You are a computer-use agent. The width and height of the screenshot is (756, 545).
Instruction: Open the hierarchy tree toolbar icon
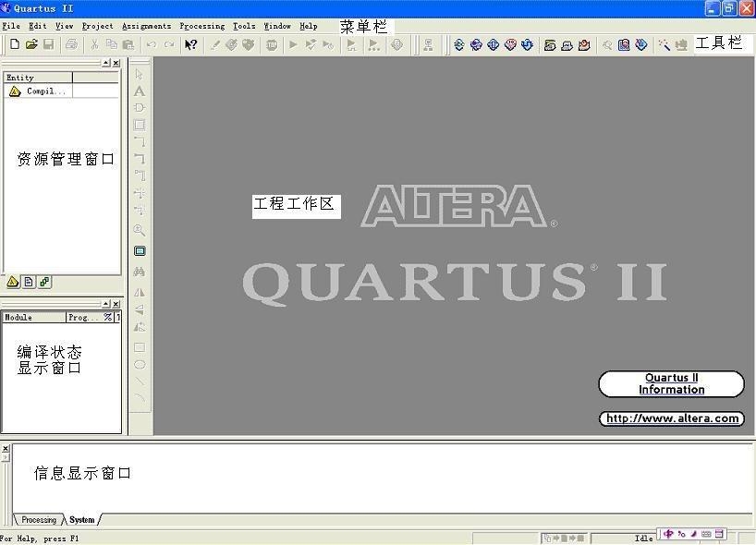point(428,45)
